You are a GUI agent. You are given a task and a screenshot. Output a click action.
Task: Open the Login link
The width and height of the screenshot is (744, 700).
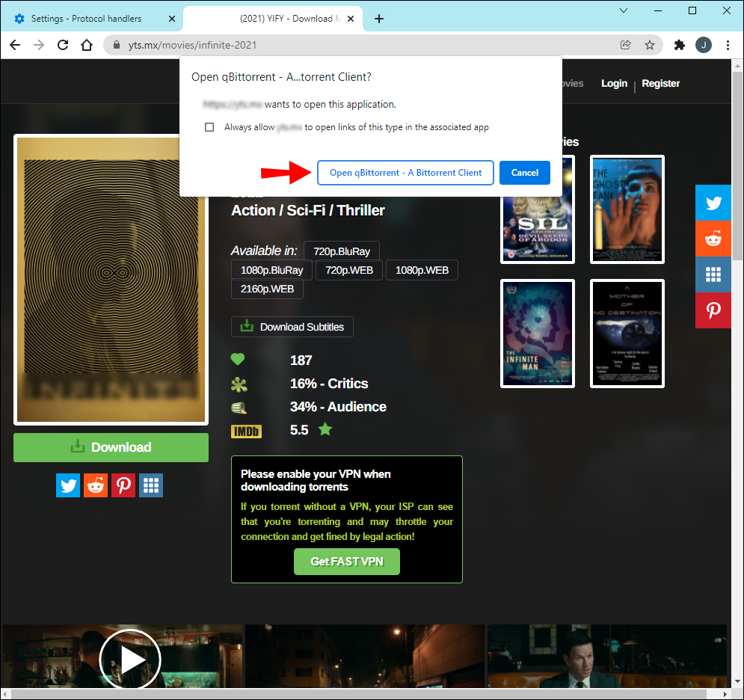(x=614, y=84)
